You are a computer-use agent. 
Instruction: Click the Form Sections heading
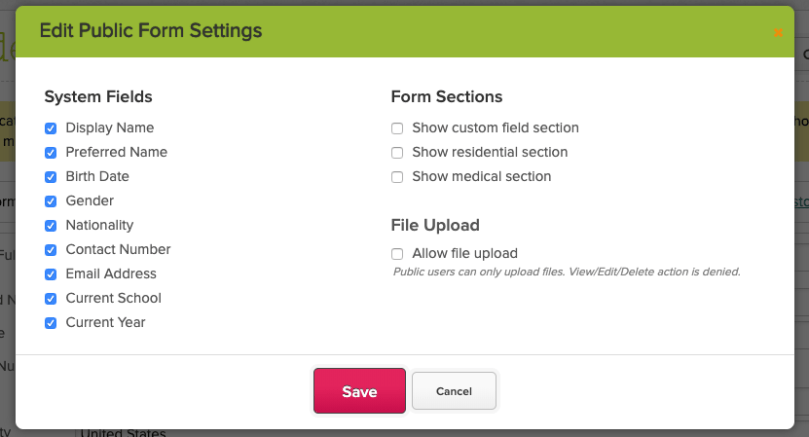tap(446, 97)
